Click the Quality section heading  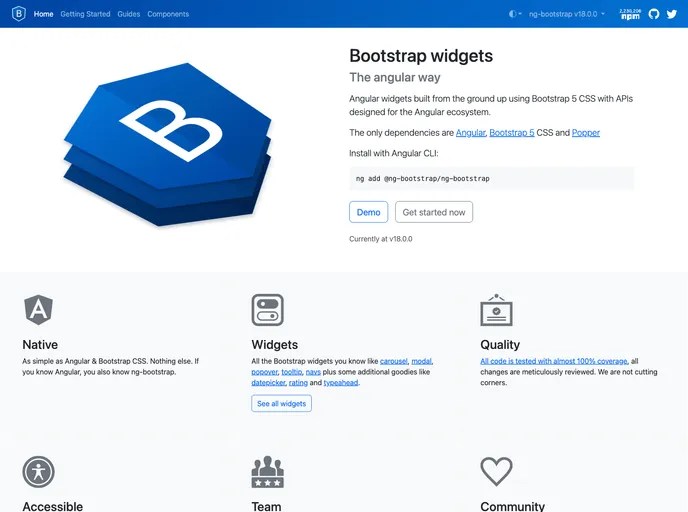click(x=500, y=345)
